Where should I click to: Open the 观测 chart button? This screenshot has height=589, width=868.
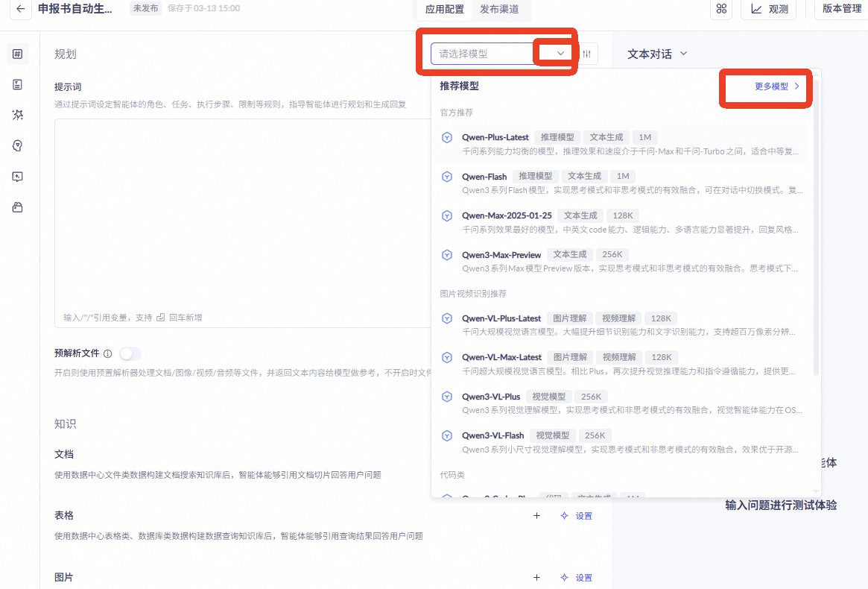click(x=769, y=9)
